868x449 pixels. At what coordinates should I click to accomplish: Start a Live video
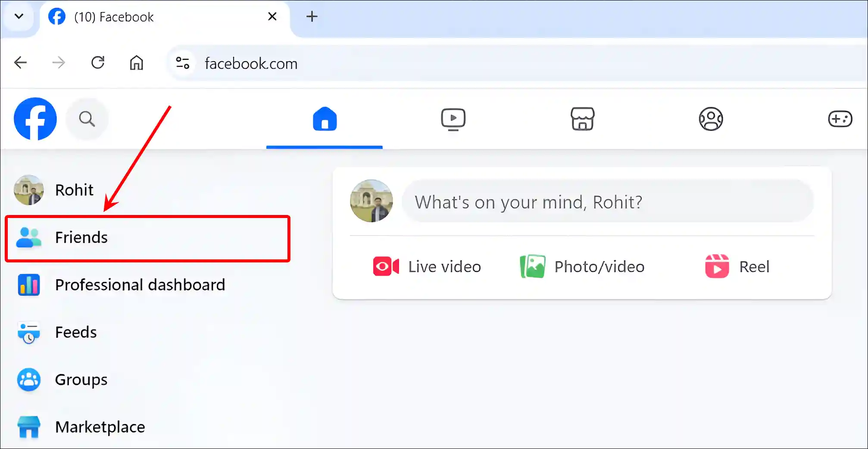click(x=427, y=267)
